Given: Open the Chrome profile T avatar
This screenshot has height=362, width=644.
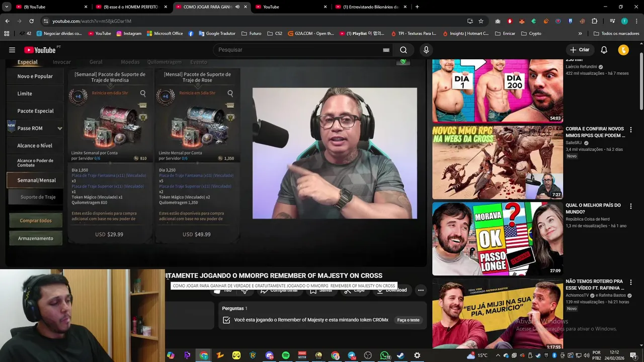Looking at the screenshot, I should pyautogui.click(x=624, y=21).
